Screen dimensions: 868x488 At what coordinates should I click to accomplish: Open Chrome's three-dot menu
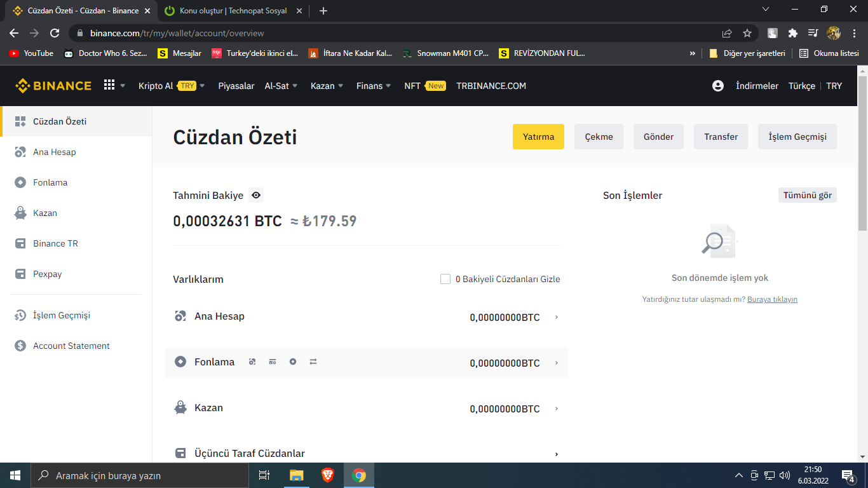[853, 33]
